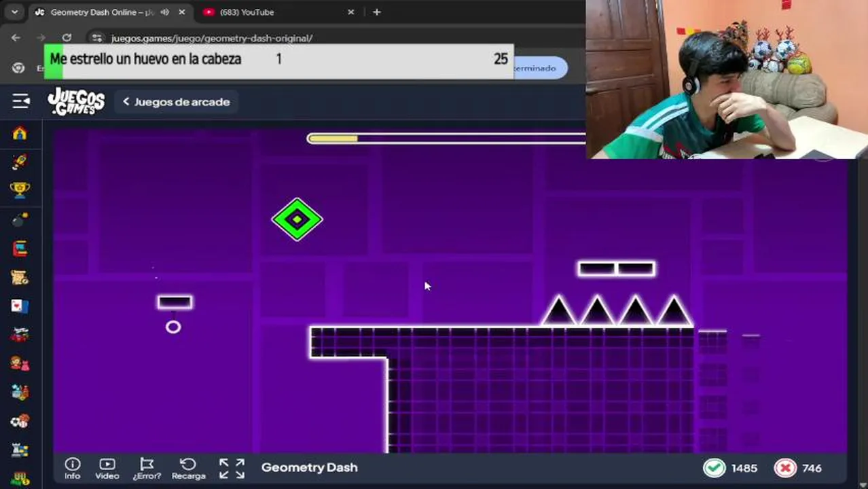Click the webcam overlay video
Screen dimensions: 868x489
pos(727,79)
